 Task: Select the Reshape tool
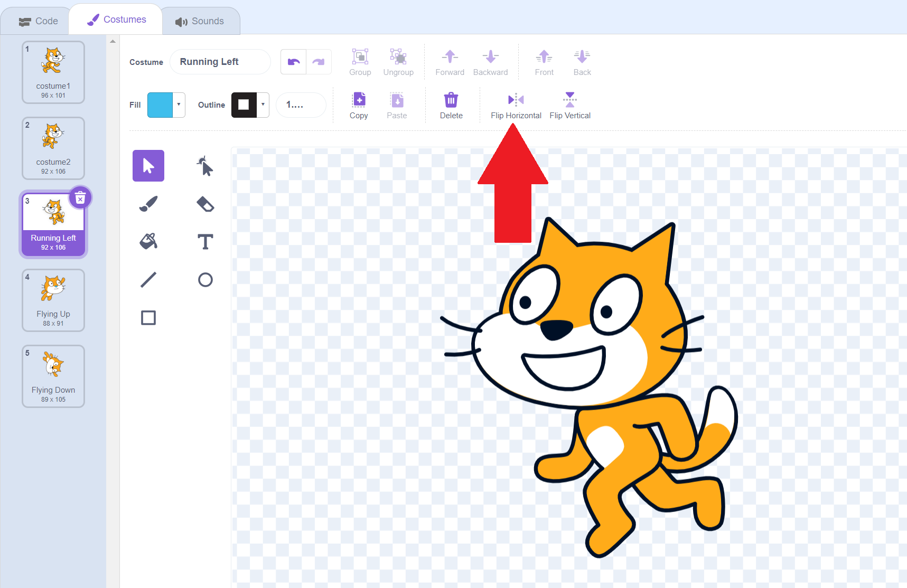click(205, 166)
